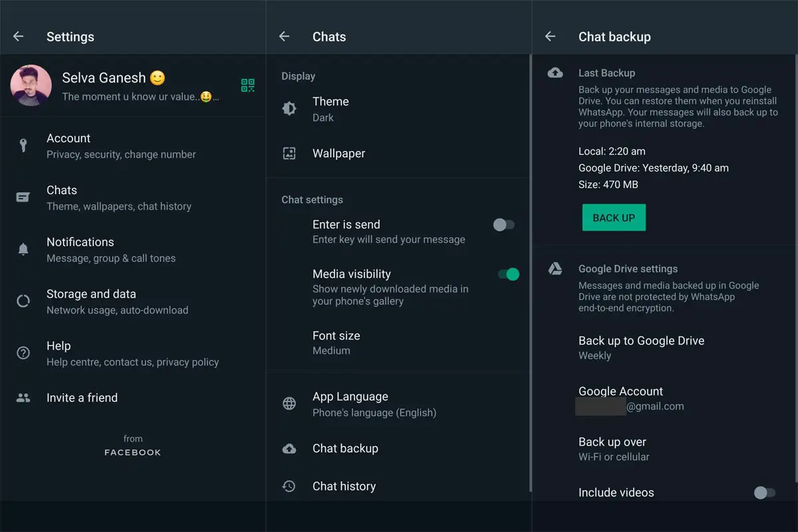Click the Chats screen scrollbar
798x532 pixels.
point(530,273)
